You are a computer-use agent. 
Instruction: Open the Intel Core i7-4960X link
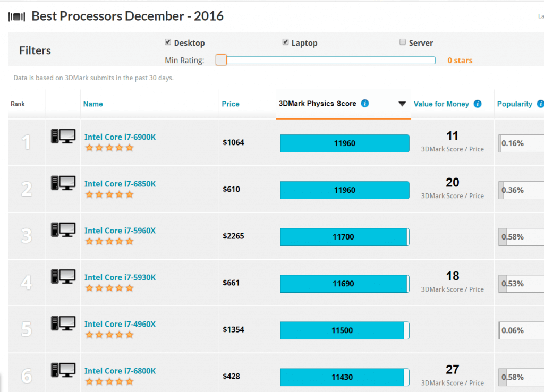120,325
